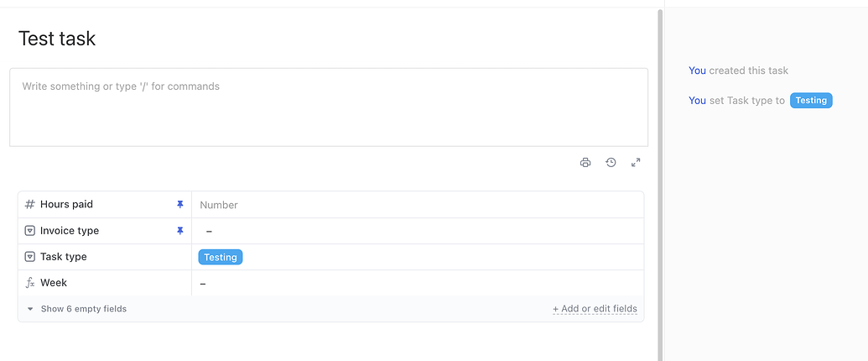Open the description version history icon
This screenshot has height=361, width=868.
coord(611,163)
